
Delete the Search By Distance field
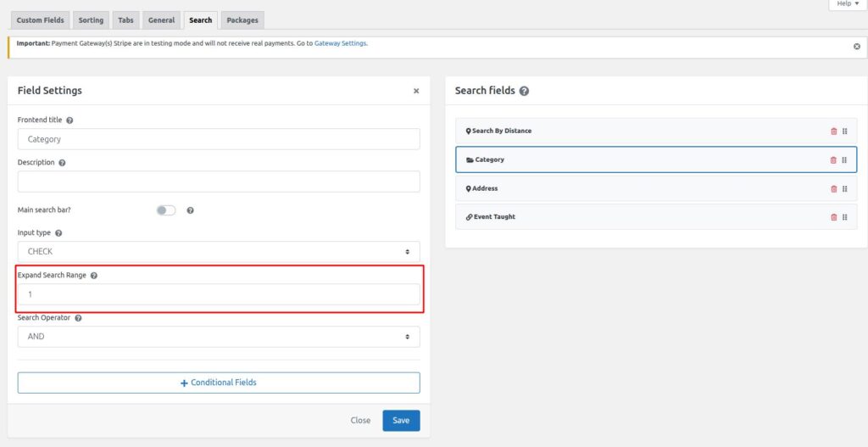(833, 131)
